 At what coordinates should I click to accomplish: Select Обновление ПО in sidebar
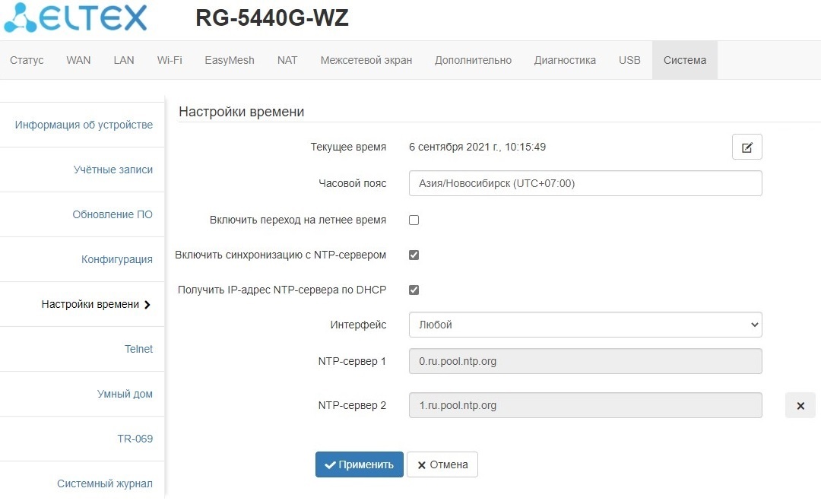click(113, 214)
